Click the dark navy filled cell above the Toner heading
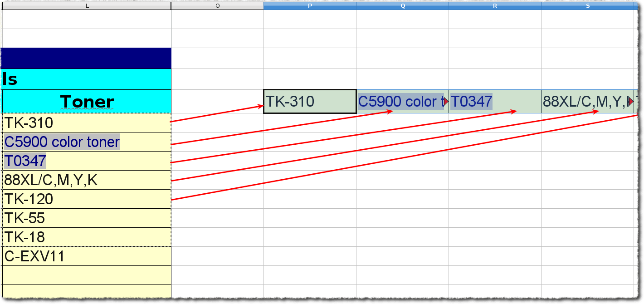The image size is (644, 304). pyautogui.click(x=86, y=58)
